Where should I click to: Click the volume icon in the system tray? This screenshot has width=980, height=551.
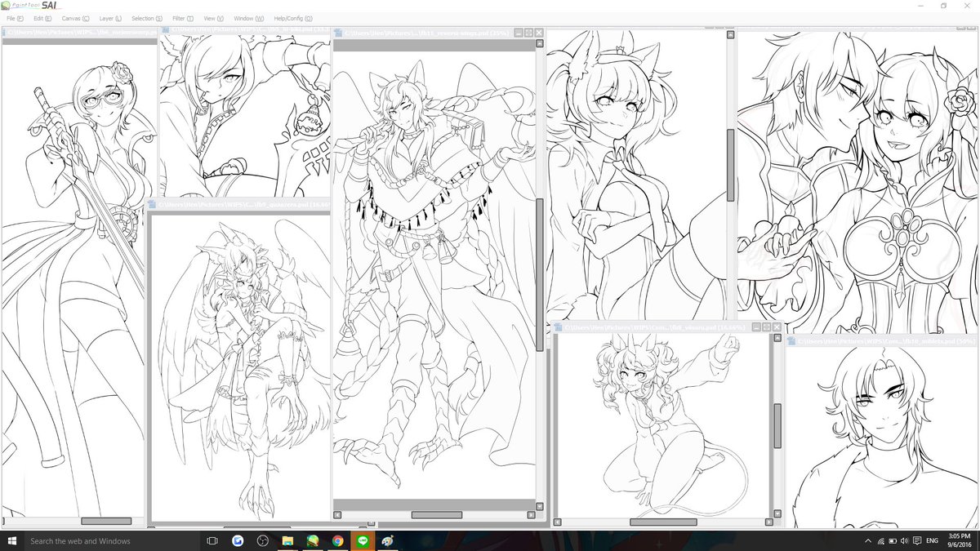click(905, 540)
